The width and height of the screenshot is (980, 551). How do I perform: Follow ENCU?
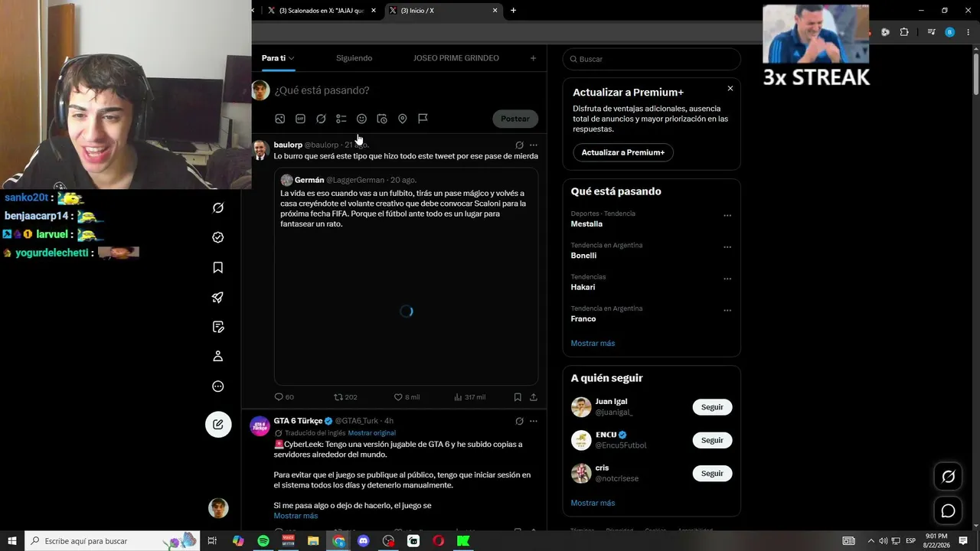[x=712, y=440]
